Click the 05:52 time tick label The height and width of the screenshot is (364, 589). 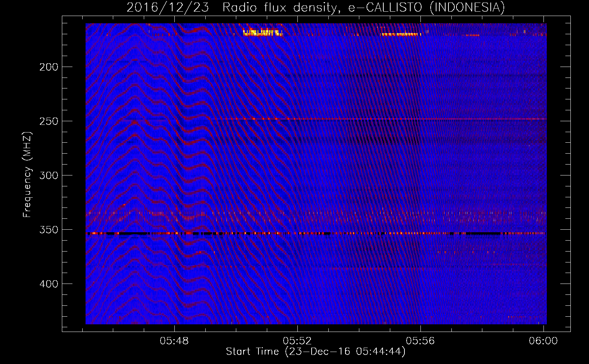tap(297, 341)
